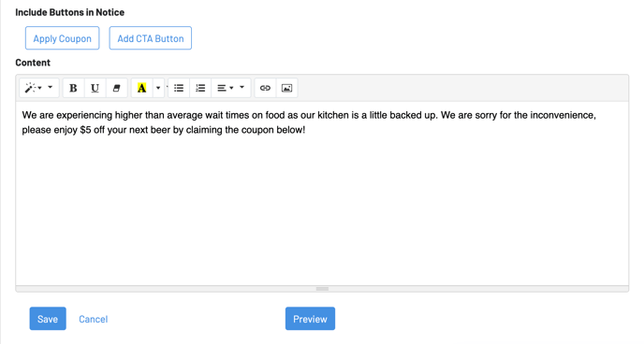Click the Add CTA Button option
The image size is (644, 344).
[151, 38]
